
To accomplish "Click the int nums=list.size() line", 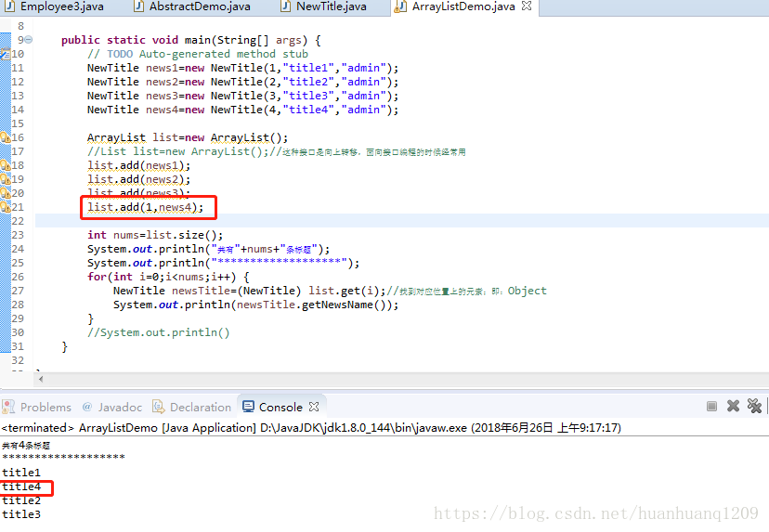I will (155, 235).
